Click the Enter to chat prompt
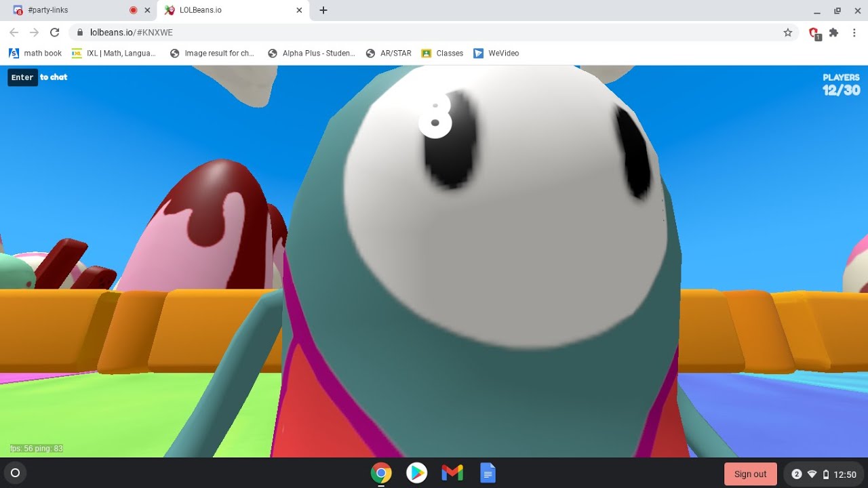Image resolution: width=868 pixels, height=488 pixels. [38, 77]
